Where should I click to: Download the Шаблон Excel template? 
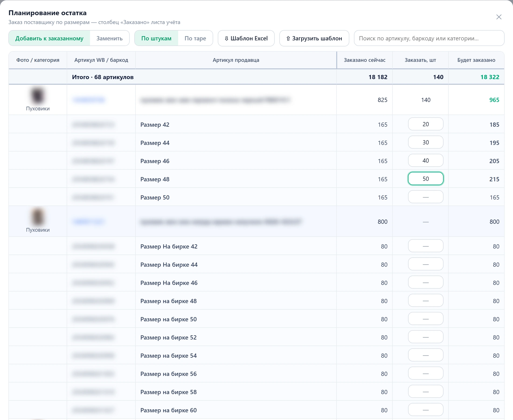pyautogui.click(x=246, y=38)
